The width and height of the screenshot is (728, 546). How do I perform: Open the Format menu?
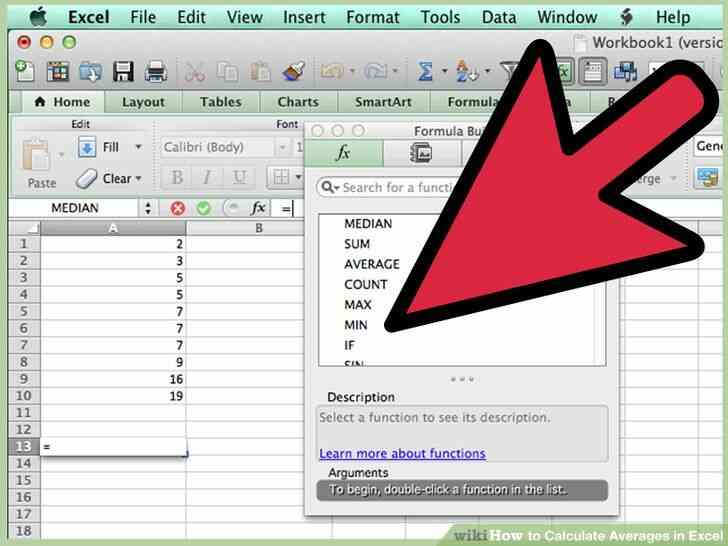click(372, 17)
